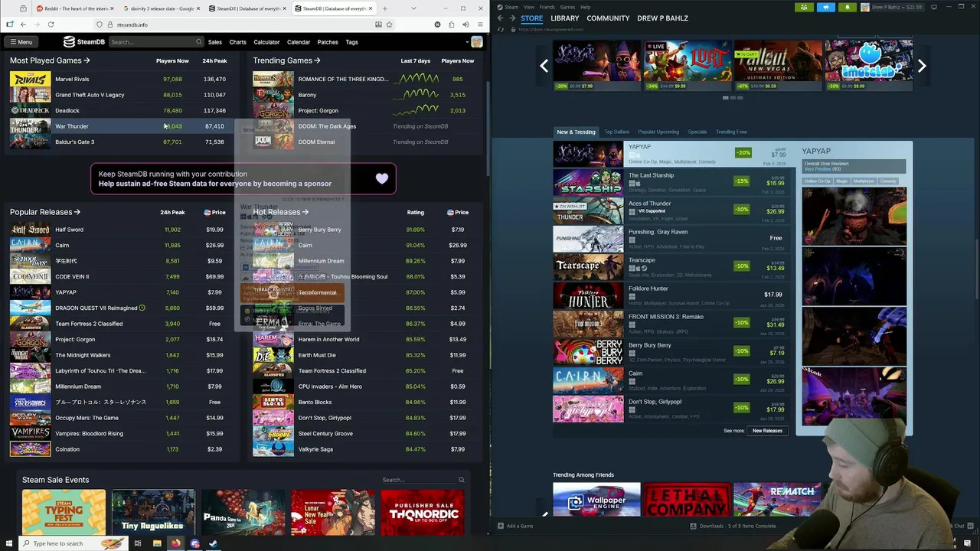The width and height of the screenshot is (980, 551).
Task: Select the Popular Upcoming tab
Action: point(658,132)
